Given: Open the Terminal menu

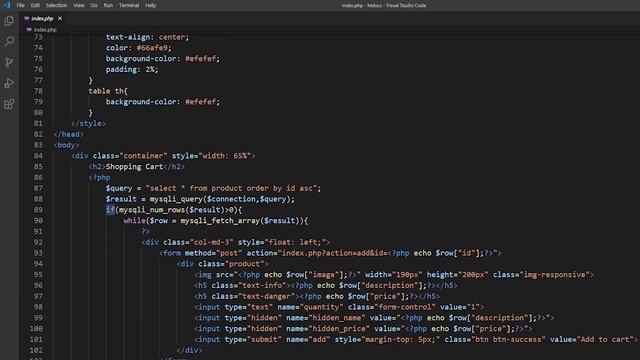Looking at the screenshot, I should click(129, 5).
